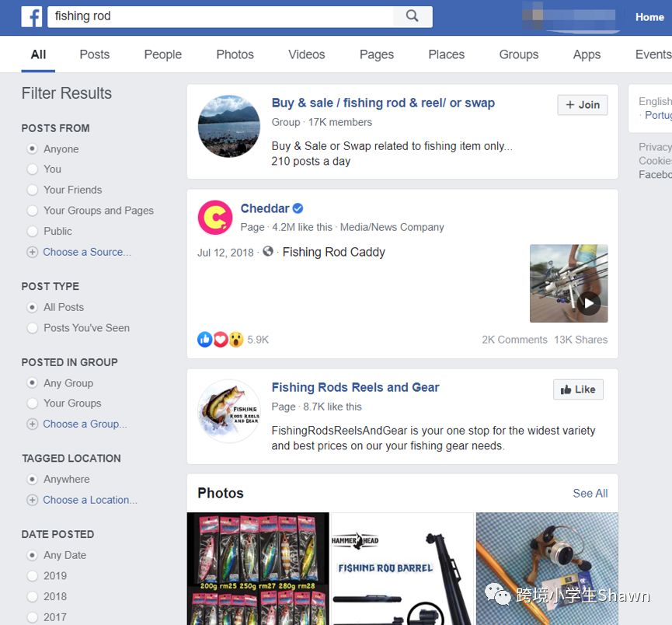Image resolution: width=672 pixels, height=625 pixels.
Task: Click the plus icon beside Choose a Group
Action: (x=32, y=424)
